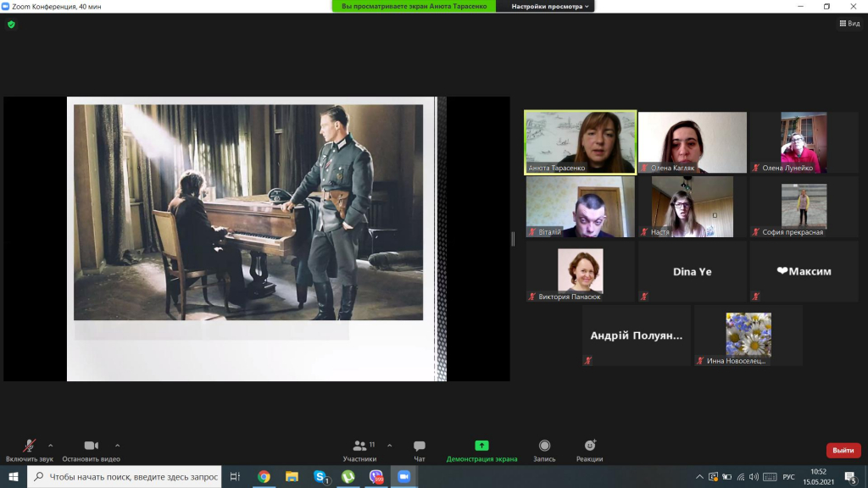The width and height of the screenshot is (868, 488).
Task: Click the divider handle beside shared screen
Action: [513, 239]
